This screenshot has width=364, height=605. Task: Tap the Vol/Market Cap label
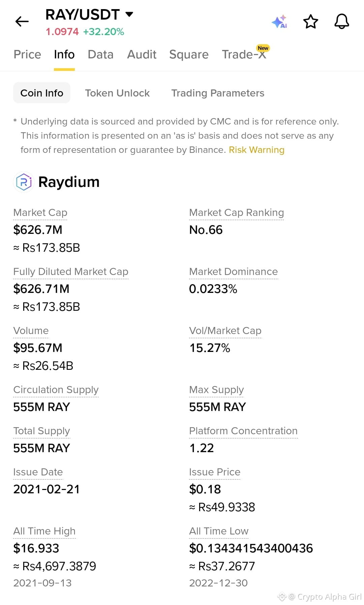pos(225,331)
